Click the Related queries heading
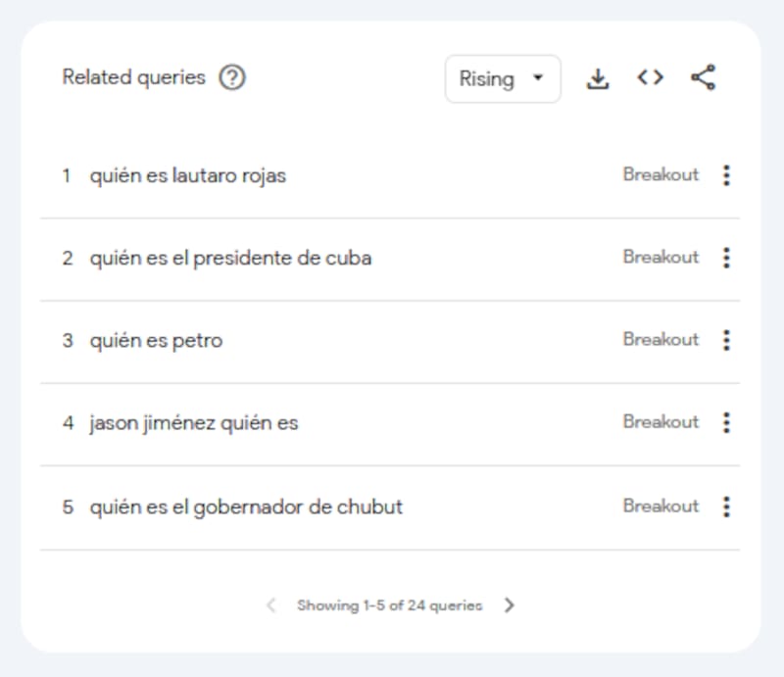784x677 pixels. [134, 78]
